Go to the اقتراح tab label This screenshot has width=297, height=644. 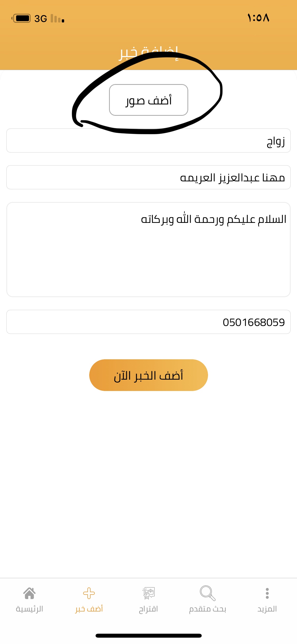[x=148, y=609]
